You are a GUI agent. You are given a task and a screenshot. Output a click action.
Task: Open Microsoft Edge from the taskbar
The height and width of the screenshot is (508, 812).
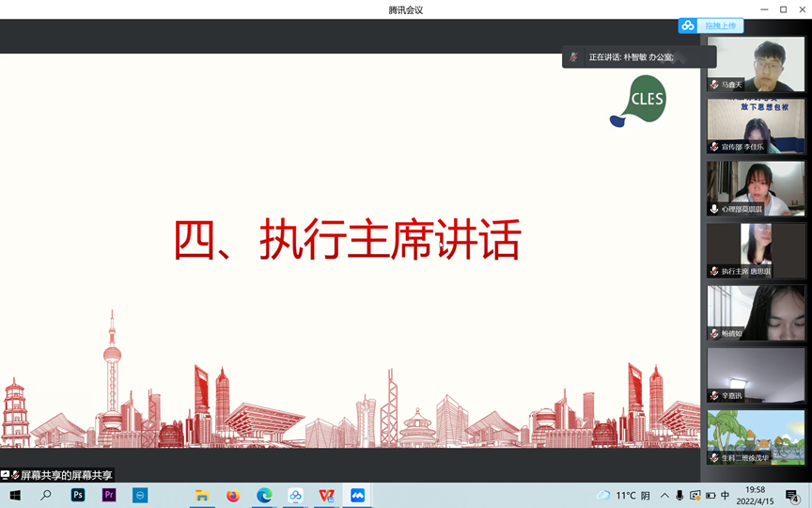[264, 496]
